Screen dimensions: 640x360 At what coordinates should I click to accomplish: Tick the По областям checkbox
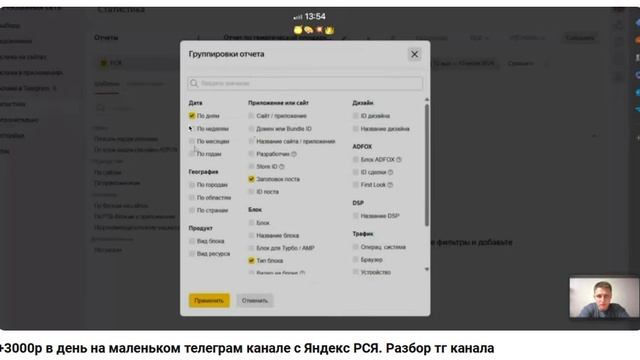(x=192, y=198)
